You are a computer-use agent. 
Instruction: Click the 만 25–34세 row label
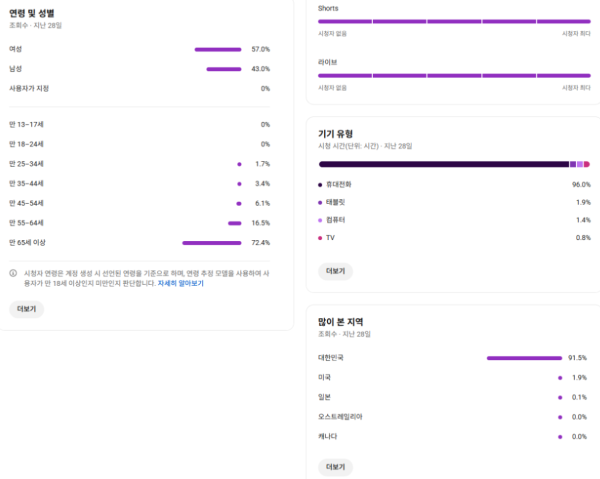[26, 164]
